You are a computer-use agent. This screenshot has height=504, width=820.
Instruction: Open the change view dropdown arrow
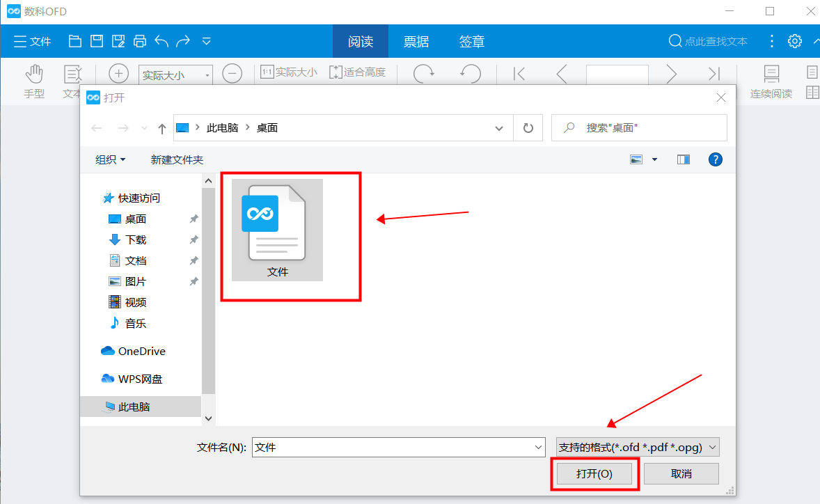coord(654,159)
